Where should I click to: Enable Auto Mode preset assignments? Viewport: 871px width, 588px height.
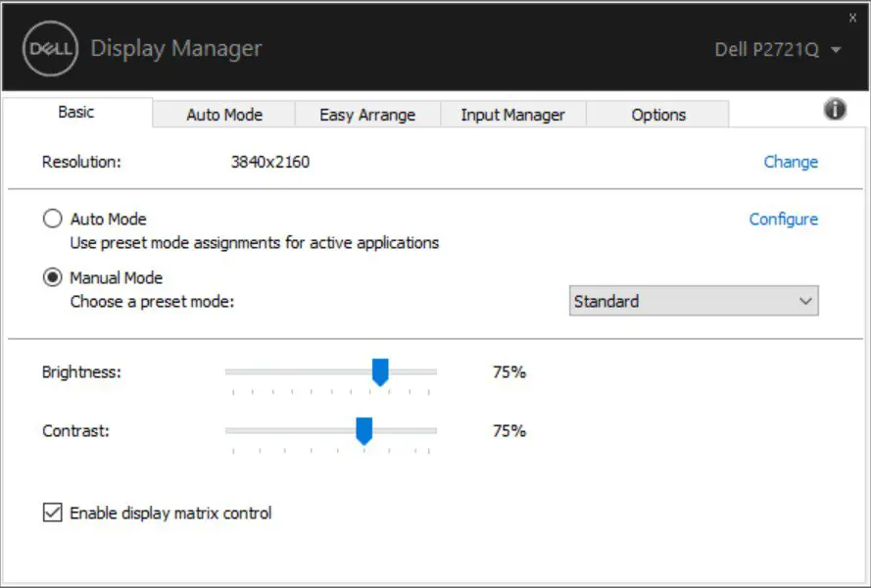tap(52, 219)
